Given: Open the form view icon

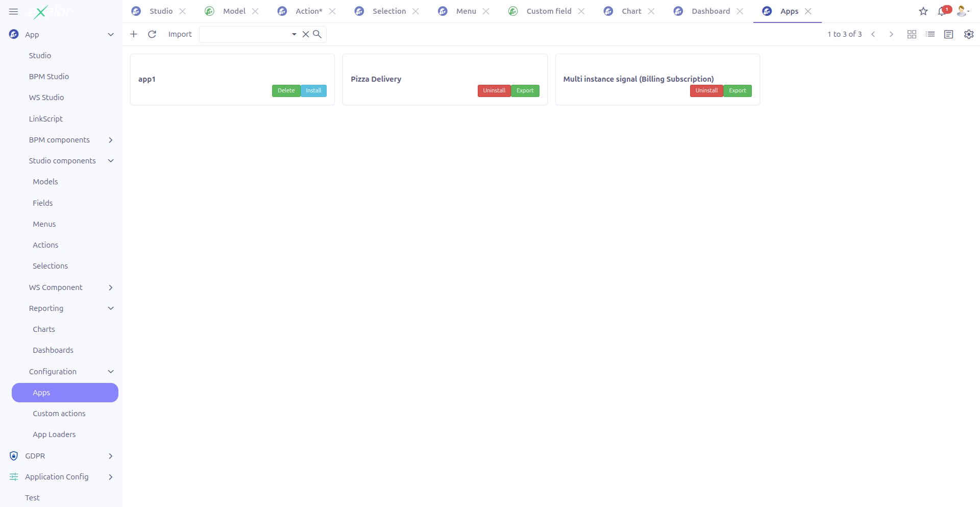Looking at the screenshot, I should click(949, 34).
